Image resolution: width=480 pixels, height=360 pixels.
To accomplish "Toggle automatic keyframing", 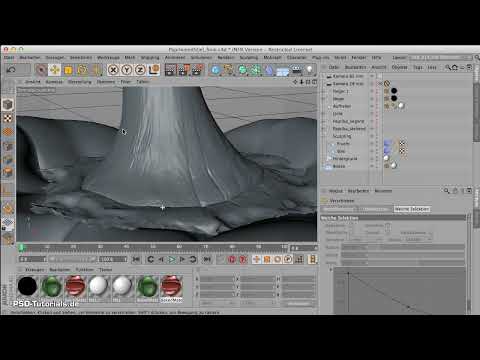I will click(x=243, y=259).
